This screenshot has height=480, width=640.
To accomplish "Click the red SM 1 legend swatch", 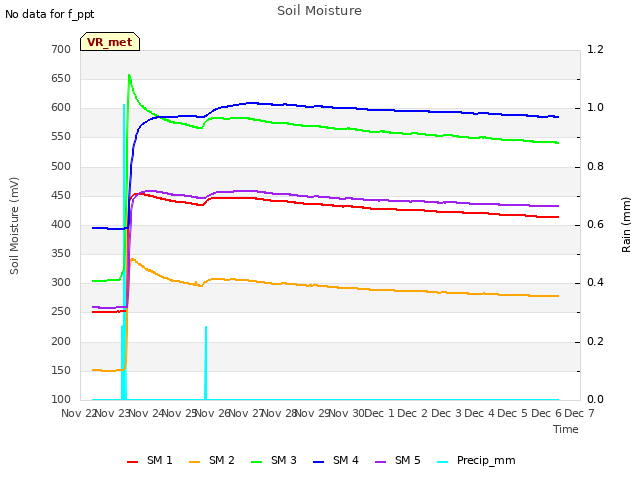I will click(x=133, y=462).
